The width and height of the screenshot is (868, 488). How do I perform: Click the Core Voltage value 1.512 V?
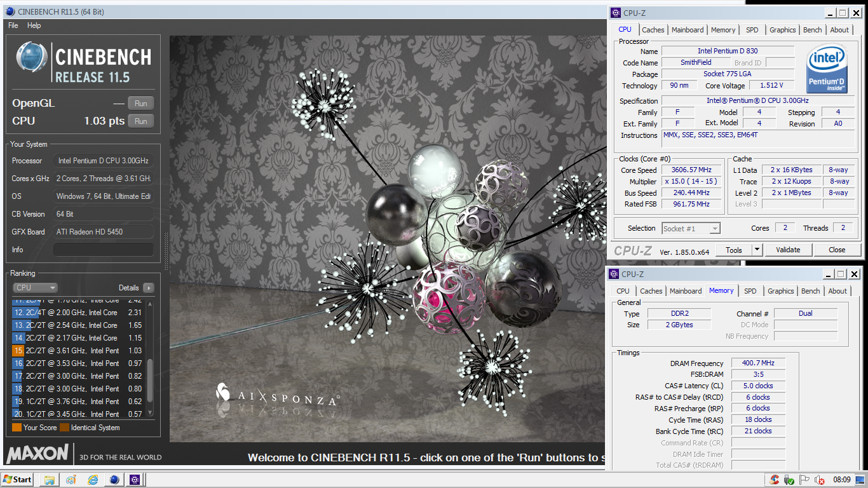pyautogui.click(x=771, y=85)
